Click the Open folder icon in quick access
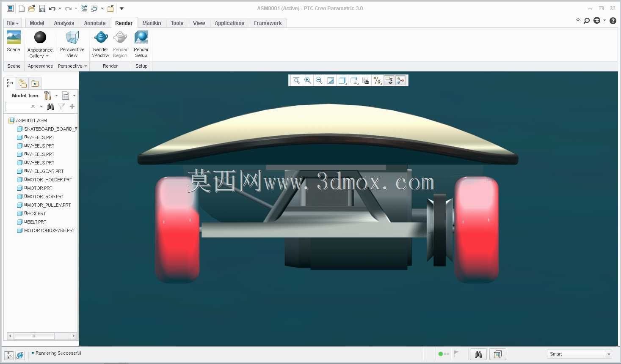This screenshot has height=364, width=621. (31, 8)
